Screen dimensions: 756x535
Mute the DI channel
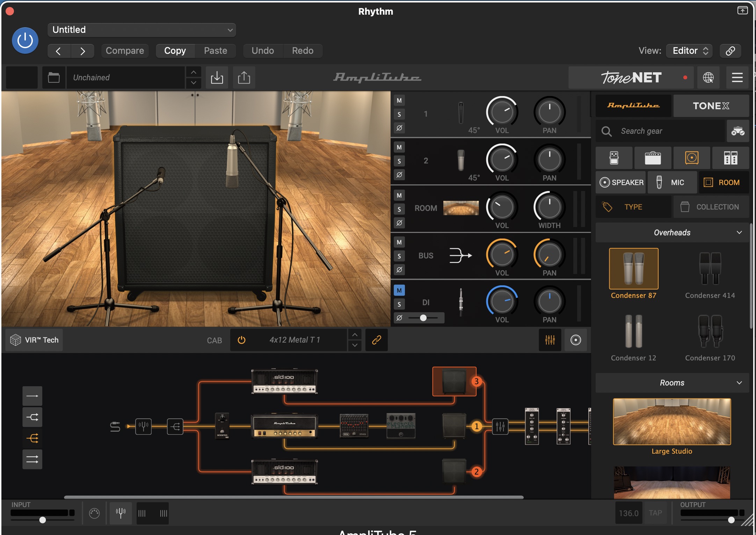pos(399,290)
